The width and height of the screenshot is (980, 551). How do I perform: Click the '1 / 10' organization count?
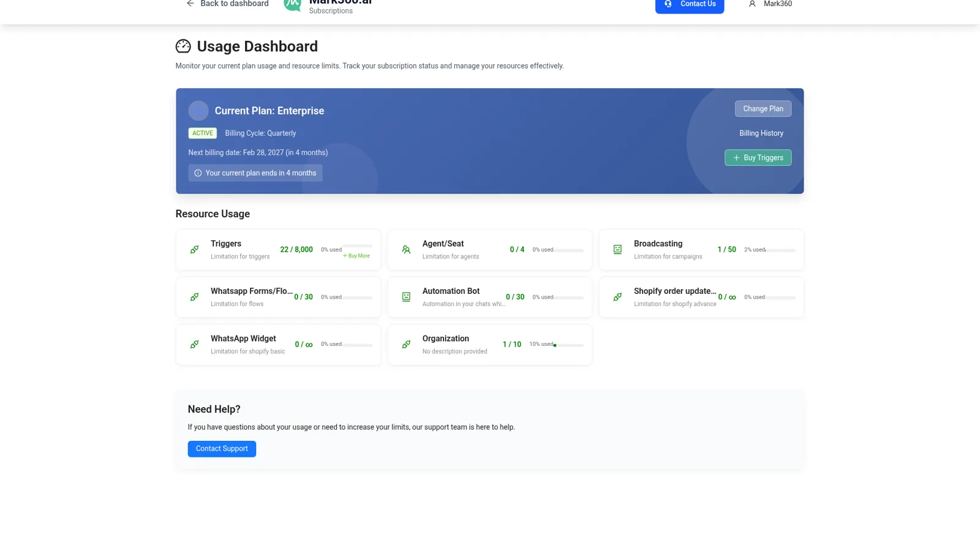pos(512,345)
